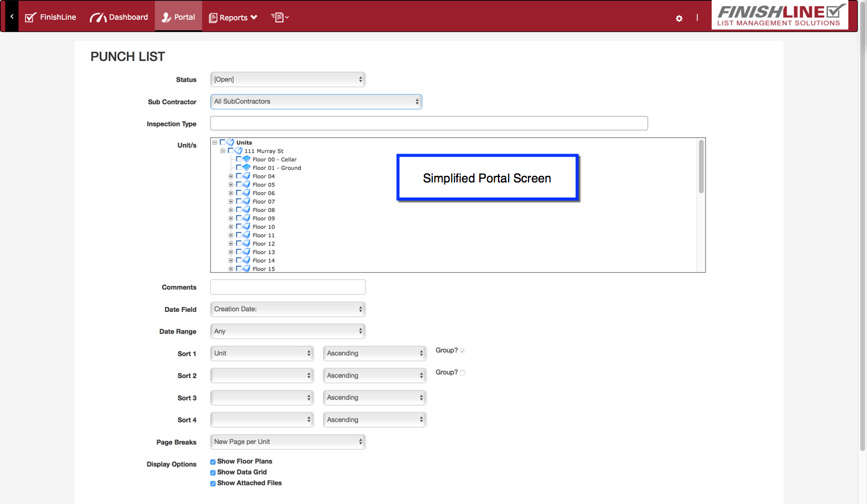The width and height of the screenshot is (867, 504).
Task: Open the Sub Contractor dropdown
Action: point(316,102)
